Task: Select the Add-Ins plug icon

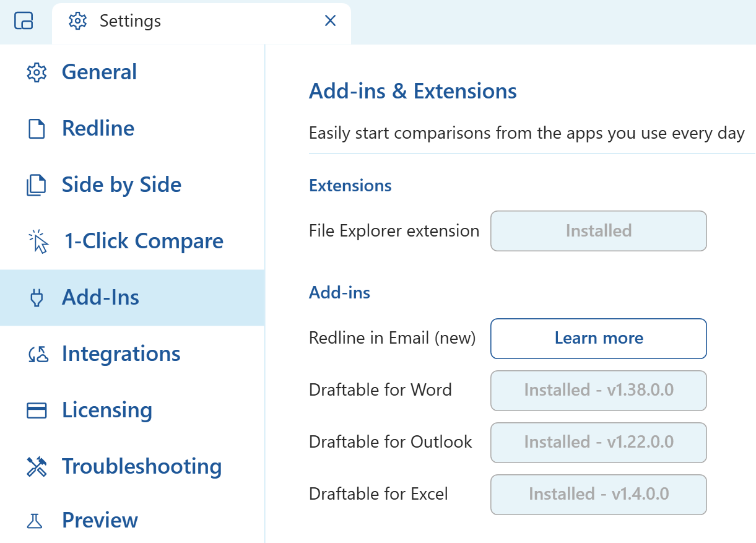Action: click(37, 297)
